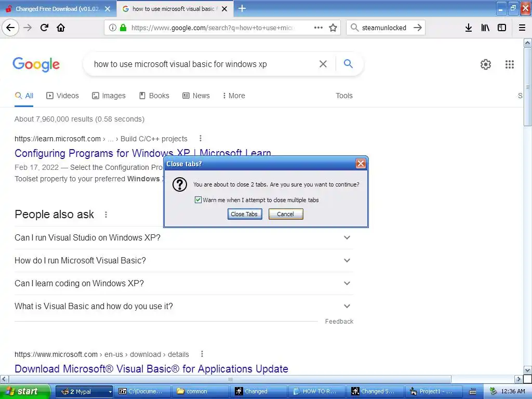Open Configuring Programs for Windows XP result
Screen dimensions: 532x399
click(x=142, y=153)
